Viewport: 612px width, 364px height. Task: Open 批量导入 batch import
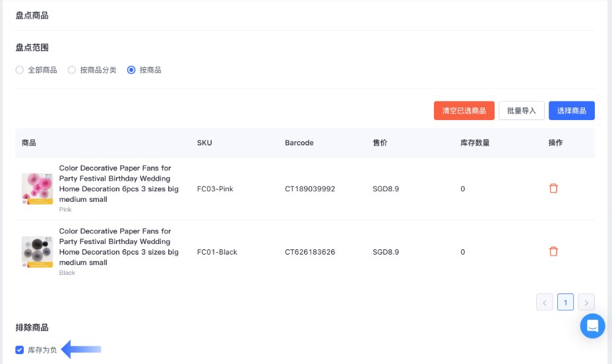click(521, 111)
